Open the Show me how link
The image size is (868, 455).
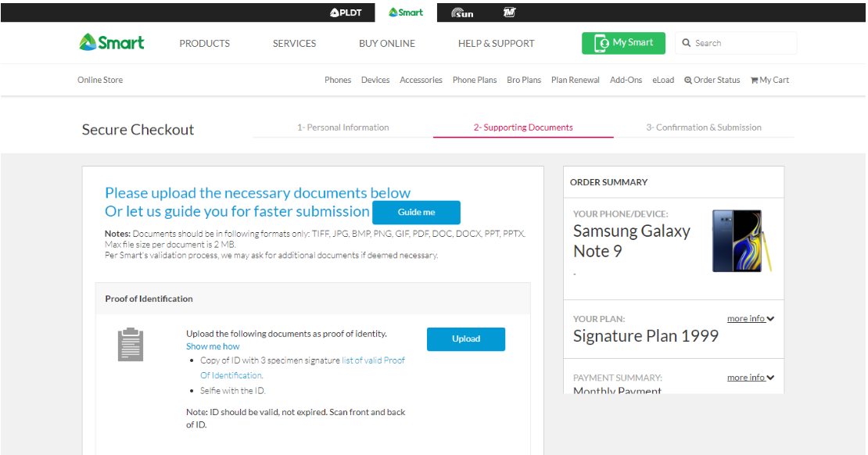point(213,346)
